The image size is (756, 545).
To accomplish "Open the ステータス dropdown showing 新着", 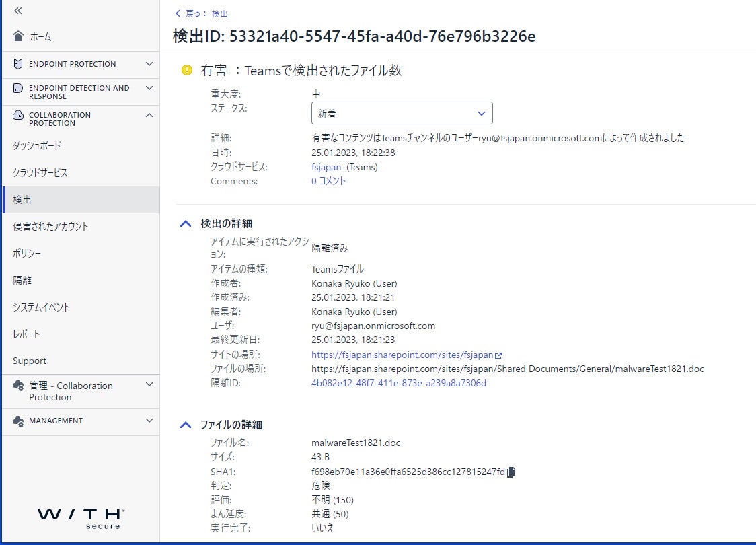I will [402, 113].
